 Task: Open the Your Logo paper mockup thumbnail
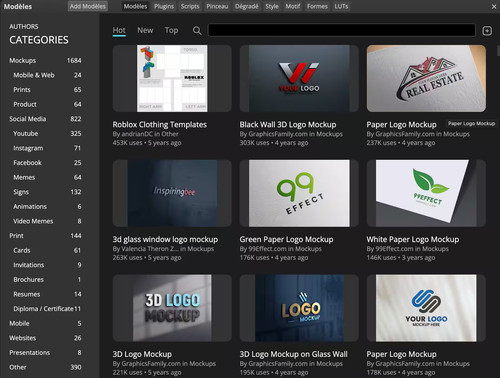point(426,308)
